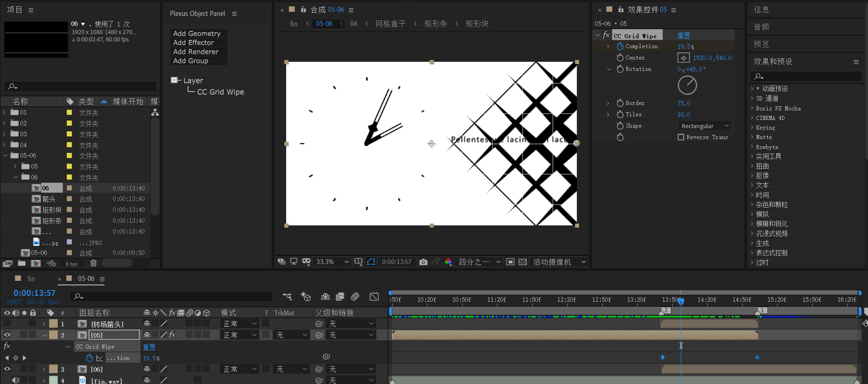
Task: Switch to the fin timeline tab
Action: click(x=31, y=279)
